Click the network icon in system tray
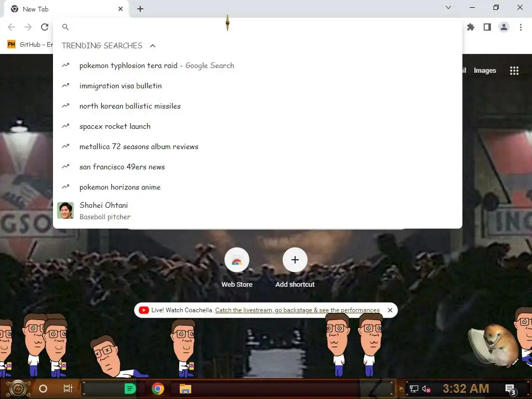 coord(414,389)
